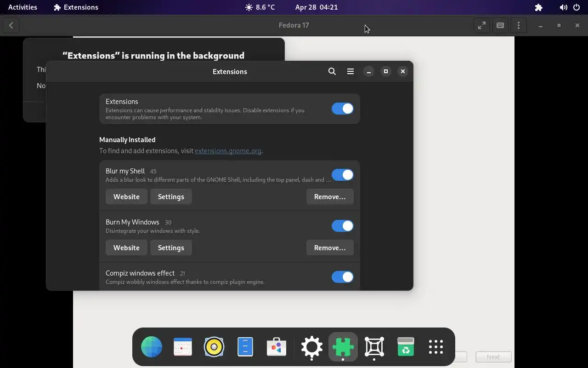Open the yellow speaker music app

(214, 347)
